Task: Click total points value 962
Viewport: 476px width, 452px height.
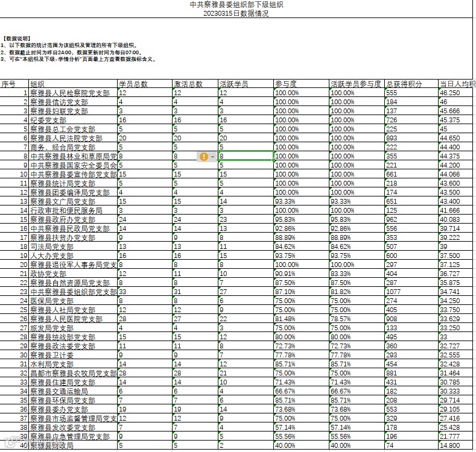Action: [x=392, y=219]
